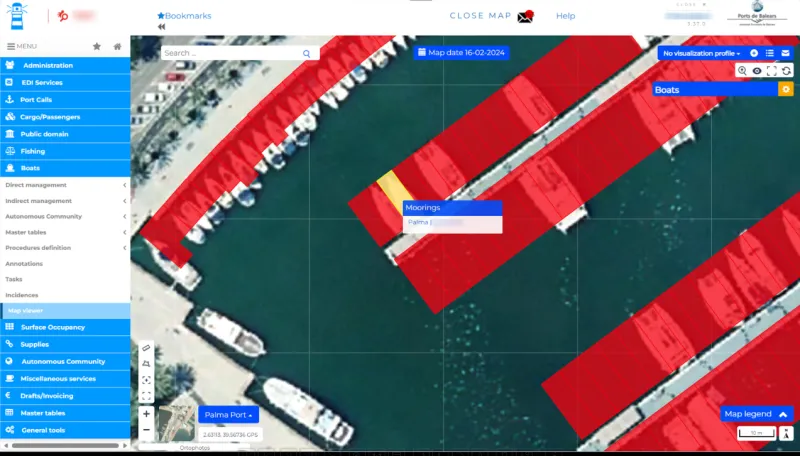Open the Public domain menu
This screenshot has width=800, height=456.
(65, 134)
